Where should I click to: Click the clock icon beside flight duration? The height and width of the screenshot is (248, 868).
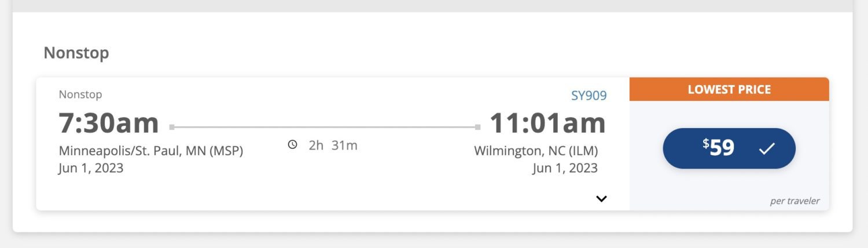(293, 144)
